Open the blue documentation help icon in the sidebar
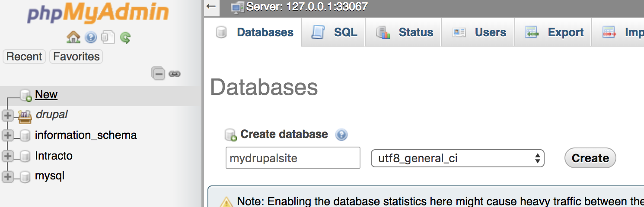Viewport: 644px width, 207px height. click(91, 38)
